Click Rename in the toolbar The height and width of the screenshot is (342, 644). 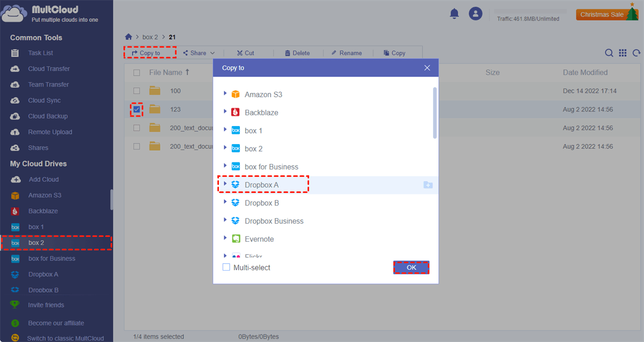tap(346, 53)
